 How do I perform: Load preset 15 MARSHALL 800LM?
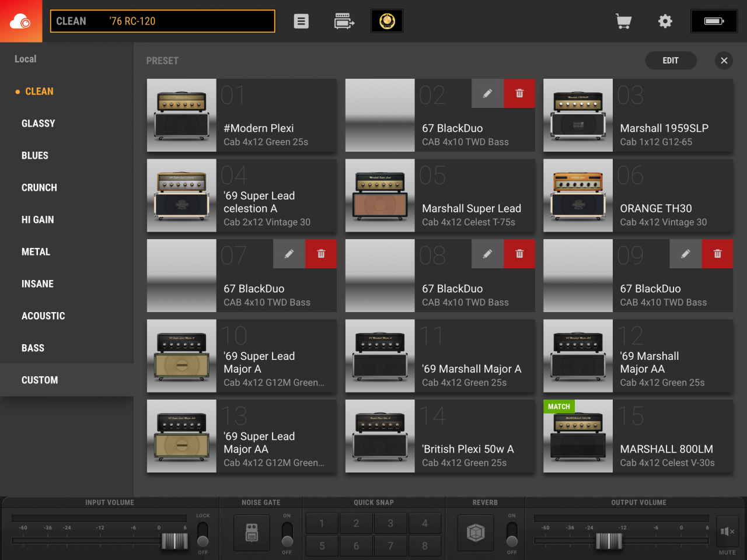[x=638, y=436]
